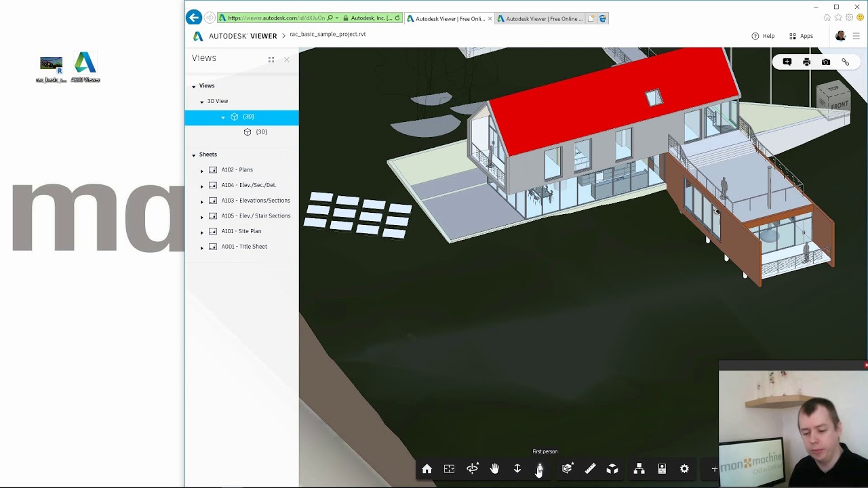868x488 pixels.
Task: Share link using the chain icon
Action: click(846, 62)
